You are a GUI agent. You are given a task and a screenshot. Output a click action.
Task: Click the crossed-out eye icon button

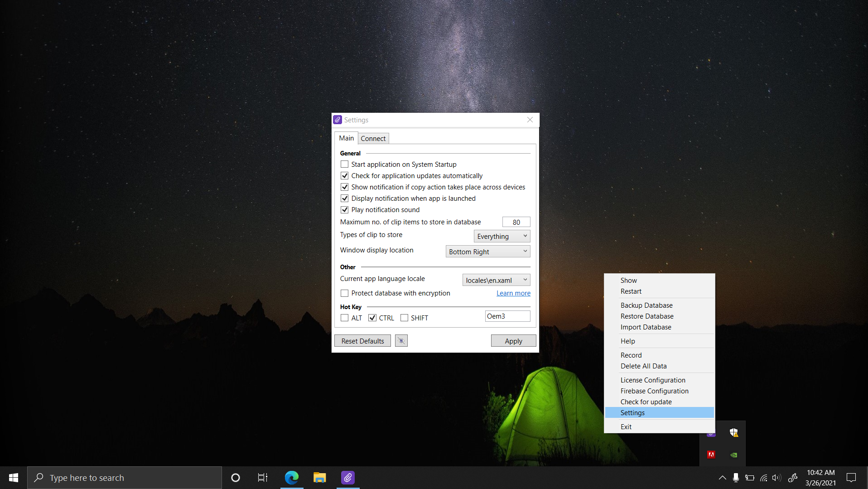coord(401,341)
